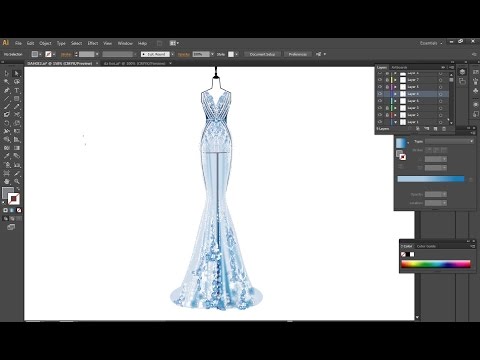Select the Zoom tool
This screenshot has height=360, width=480.
pyautogui.click(x=17, y=182)
